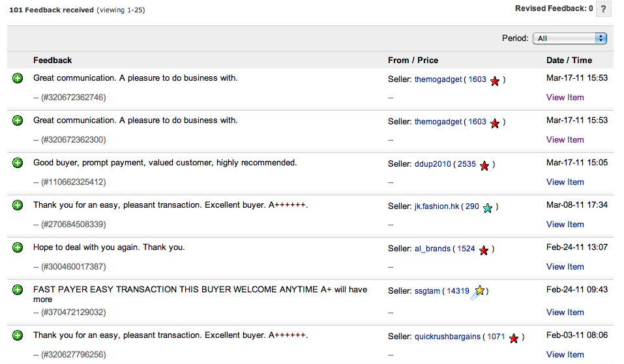Click teal star beside jk.fashion.hk's score
Image resolution: width=624 pixels, height=364 pixels.
(x=488, y=208)
